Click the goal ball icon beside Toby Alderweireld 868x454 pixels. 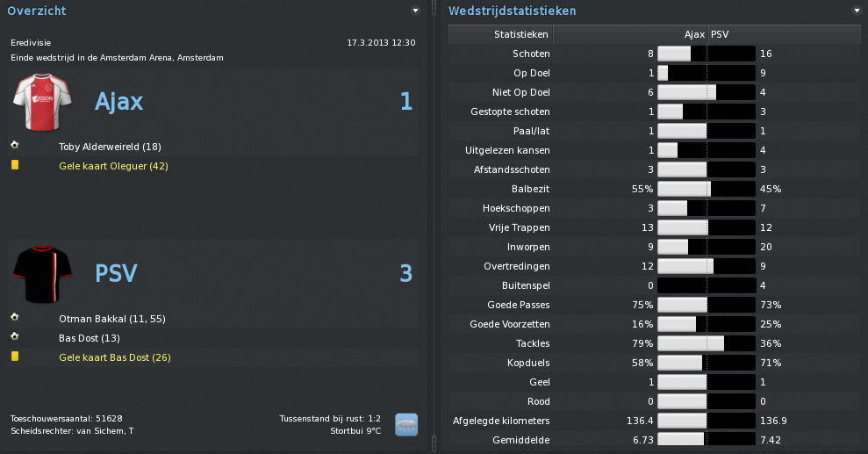(15, 145)
